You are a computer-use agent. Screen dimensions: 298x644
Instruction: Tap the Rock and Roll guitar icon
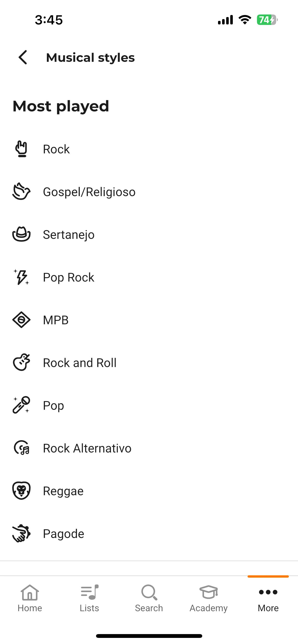[x=21, y=362]
